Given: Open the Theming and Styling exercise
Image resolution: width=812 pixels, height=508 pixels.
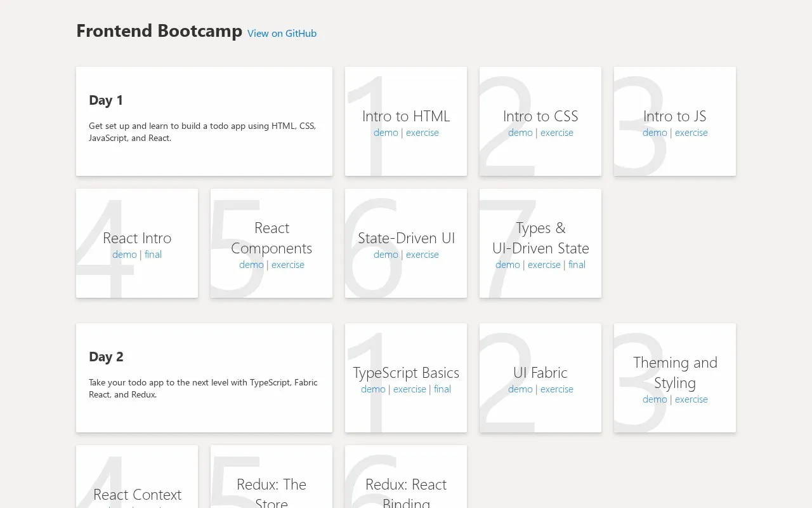Looking at the screenshot, I should click(691, 399).
